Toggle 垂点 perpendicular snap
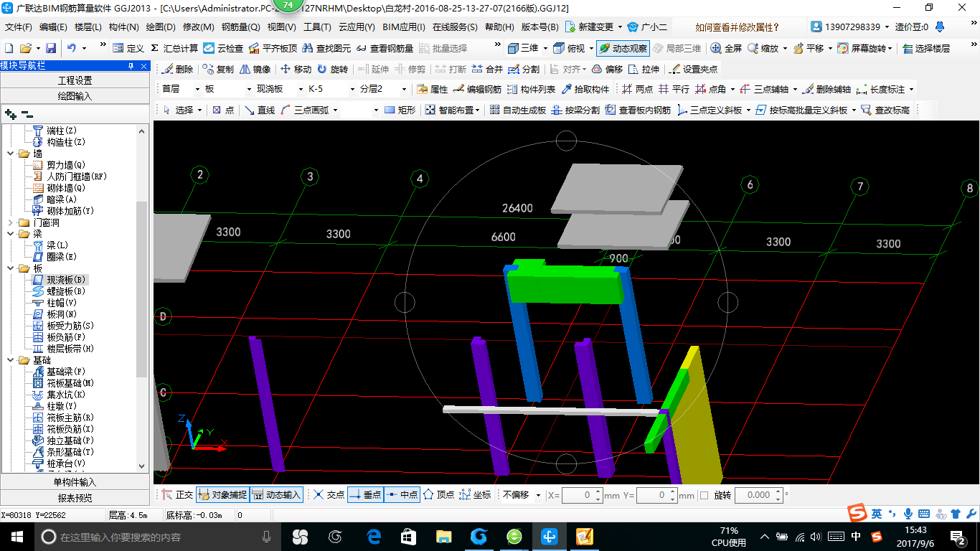Screen dimensions: 980x551 (365, 494)
